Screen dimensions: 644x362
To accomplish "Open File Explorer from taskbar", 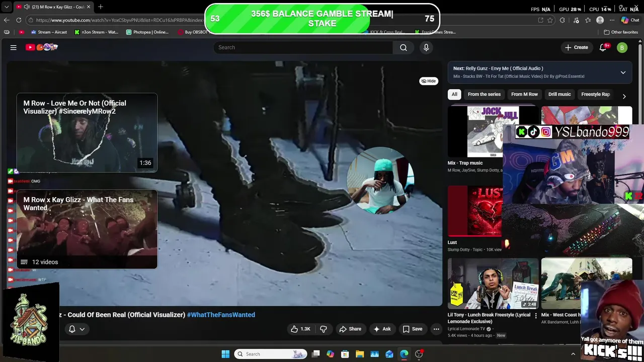I will [x=360, y=354].
